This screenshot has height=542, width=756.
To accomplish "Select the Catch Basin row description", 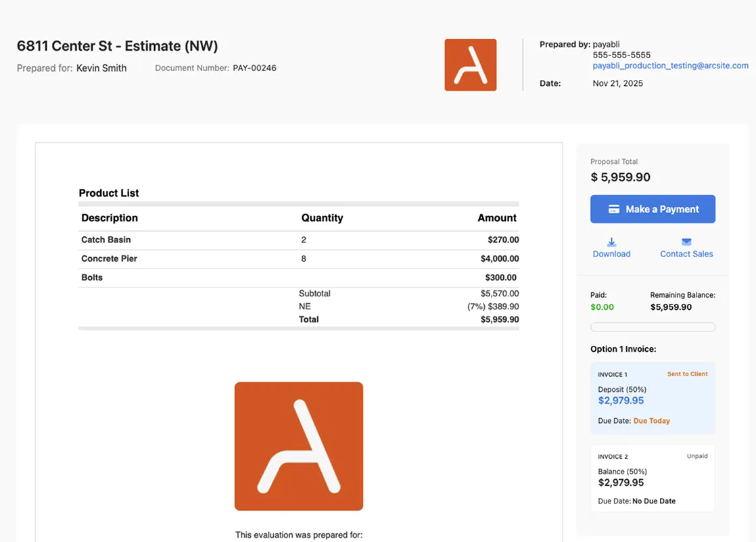I will pyautogui.click(x=106, y=240).
